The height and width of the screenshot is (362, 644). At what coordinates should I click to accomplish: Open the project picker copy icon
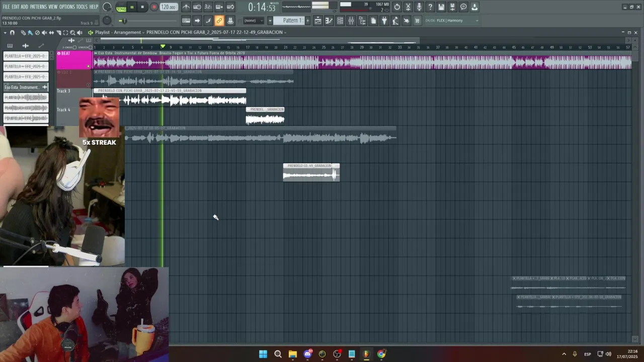(x=373, y=21)
